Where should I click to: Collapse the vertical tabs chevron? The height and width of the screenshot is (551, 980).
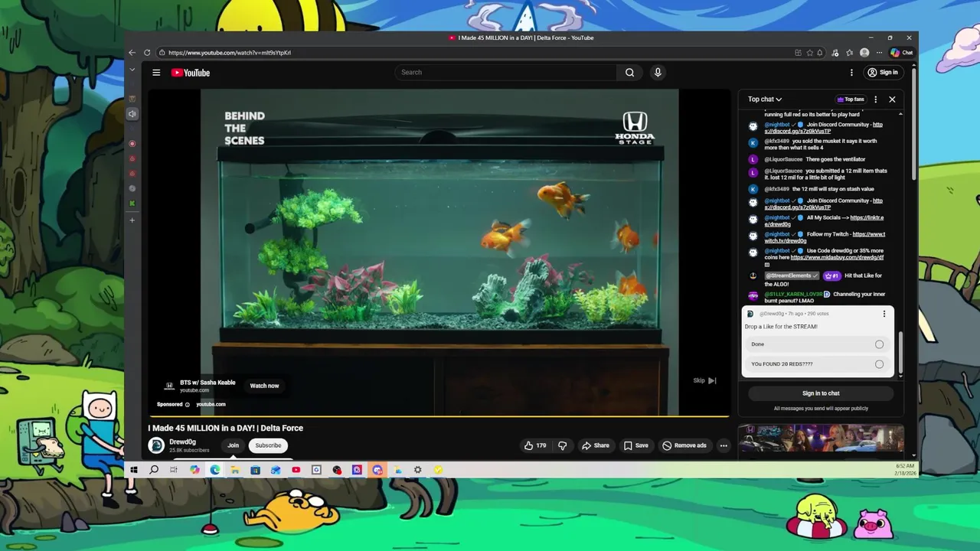132,70
